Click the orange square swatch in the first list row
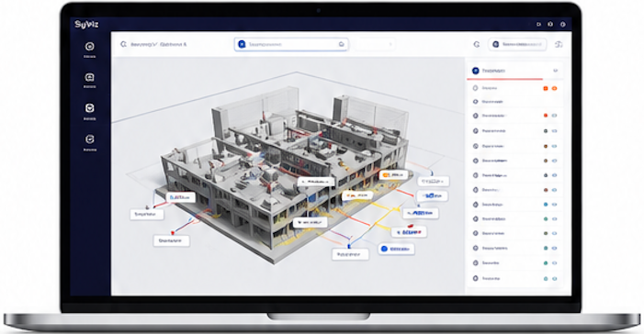Viewport: 644px width, 334px height. click(546, 88)
